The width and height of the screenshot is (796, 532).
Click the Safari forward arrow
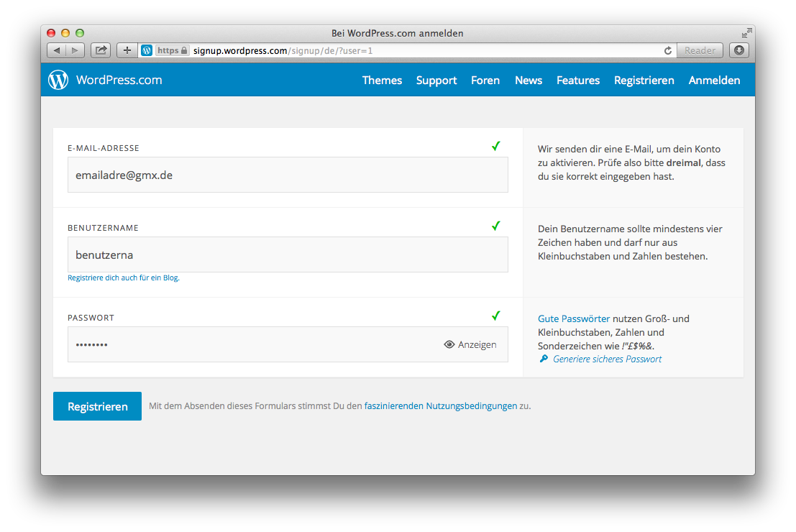coord(76,50)
